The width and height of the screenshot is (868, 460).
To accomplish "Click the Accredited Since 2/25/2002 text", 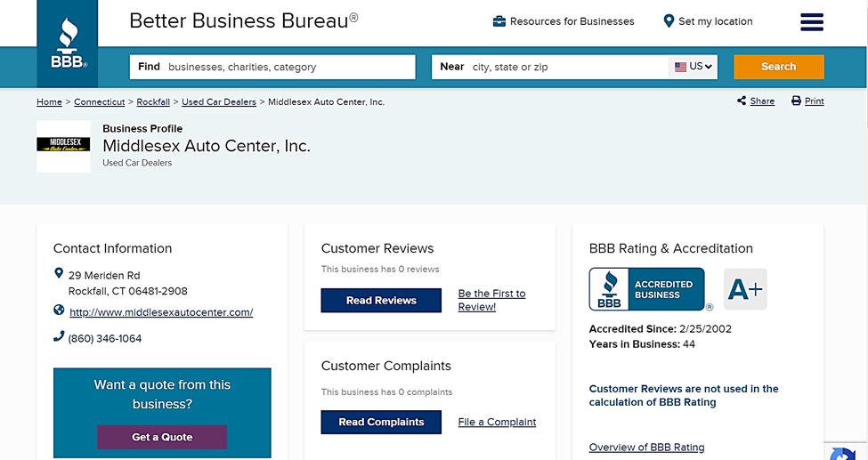I will coord(661,329).
